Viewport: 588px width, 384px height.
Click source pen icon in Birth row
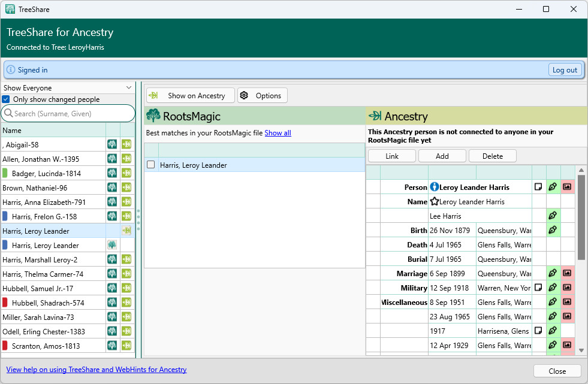point(553,229)
